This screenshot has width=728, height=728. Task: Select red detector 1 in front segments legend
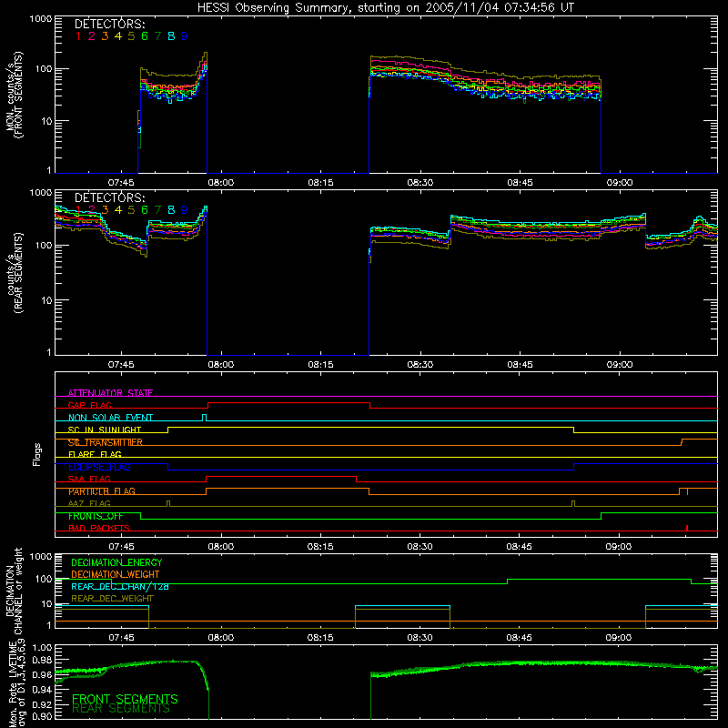(x=78, y=36)
